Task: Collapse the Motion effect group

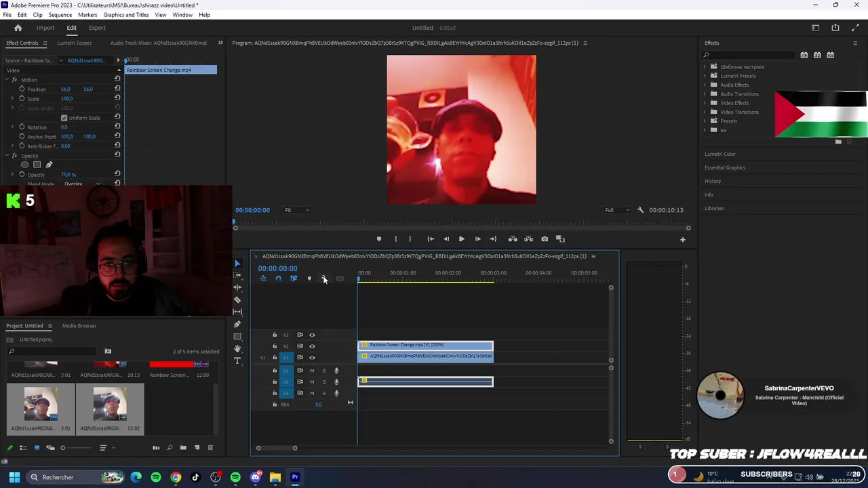Action: (7, 79)
